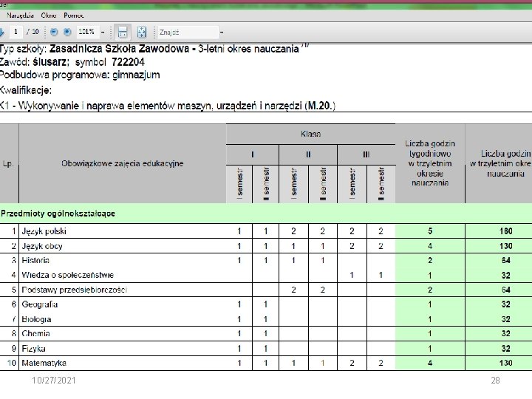Expand the zoom level dropdown arrow
This screenshot has width=532, height=399.
[x=103, y=33]
